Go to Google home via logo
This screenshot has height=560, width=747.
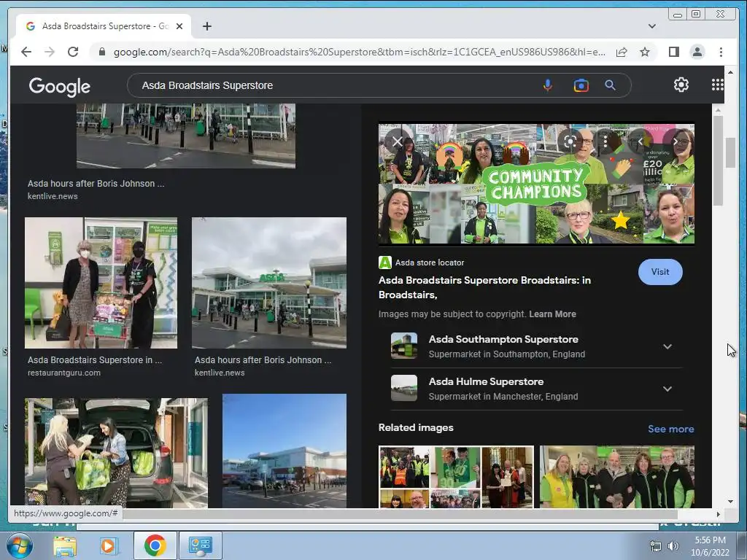(60, 86)
